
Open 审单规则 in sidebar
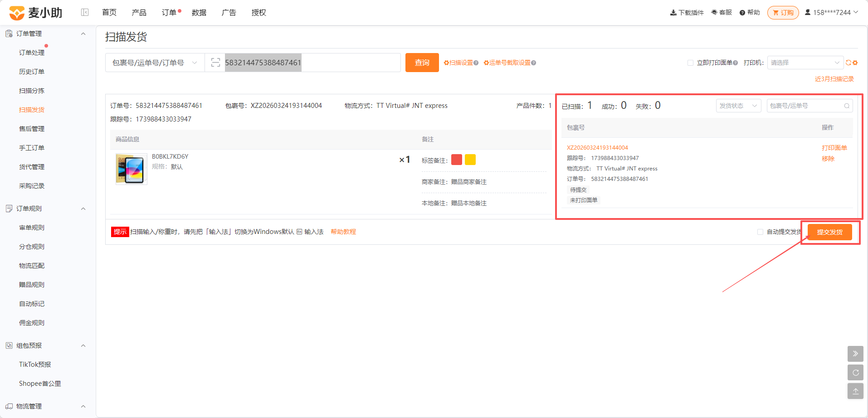(32, 228)
